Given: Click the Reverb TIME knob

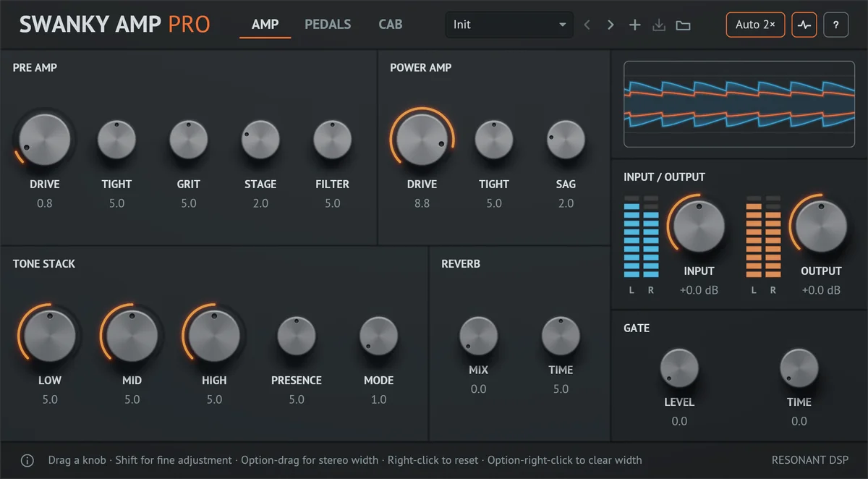Looking at the screenshot, I should 561,336.
